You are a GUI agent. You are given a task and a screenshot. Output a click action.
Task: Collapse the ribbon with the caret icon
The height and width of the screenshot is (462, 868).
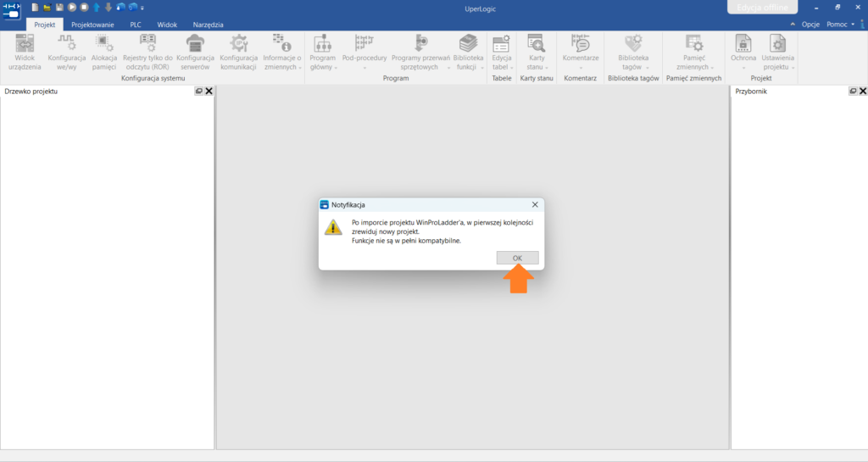click(x=793, y=25)
